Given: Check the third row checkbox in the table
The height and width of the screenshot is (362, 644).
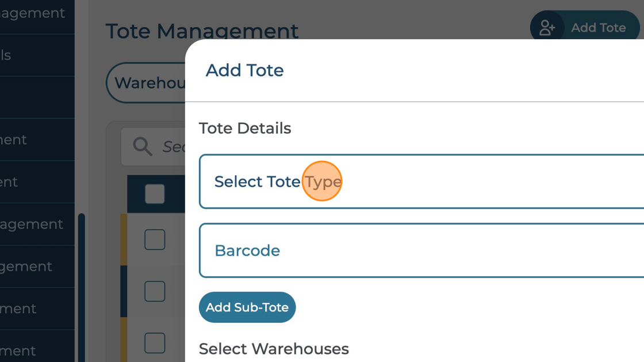Looking at the screenshot, I should (155, 343).
